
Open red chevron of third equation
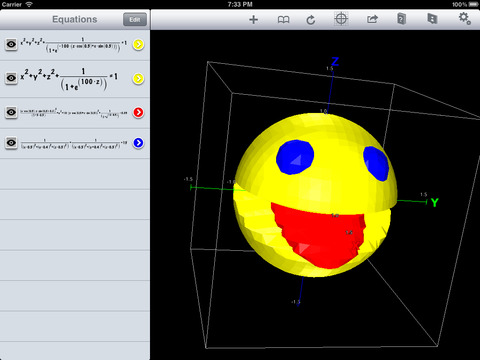(138, 112)
